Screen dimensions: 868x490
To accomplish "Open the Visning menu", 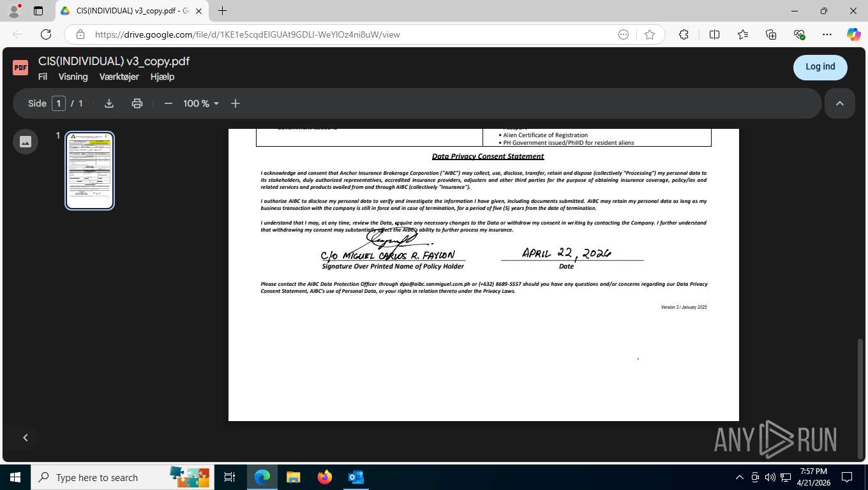I will pos(73,77).
